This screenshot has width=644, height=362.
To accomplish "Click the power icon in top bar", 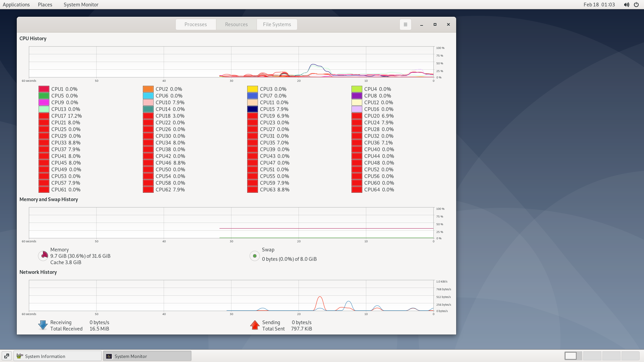I will (636, 5).
